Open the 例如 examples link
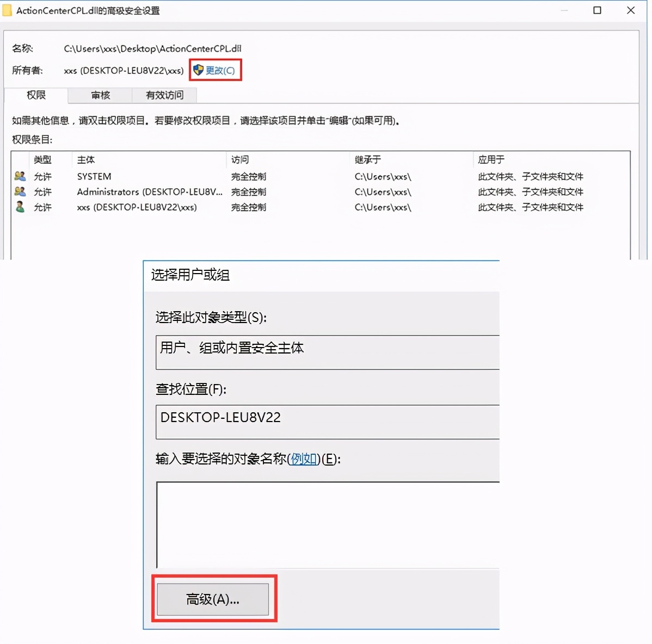652x644 pixels. pyautogui.click(x=303, y=459)
